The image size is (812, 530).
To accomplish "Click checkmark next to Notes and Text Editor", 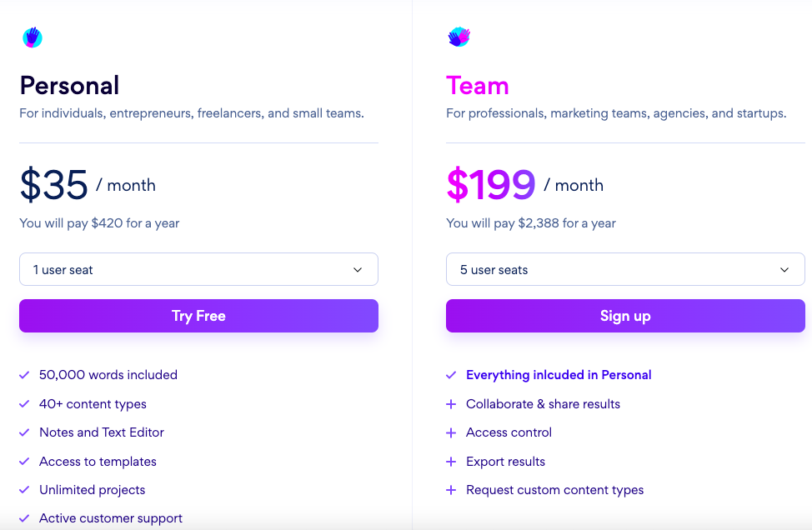I will click(24, 432).
